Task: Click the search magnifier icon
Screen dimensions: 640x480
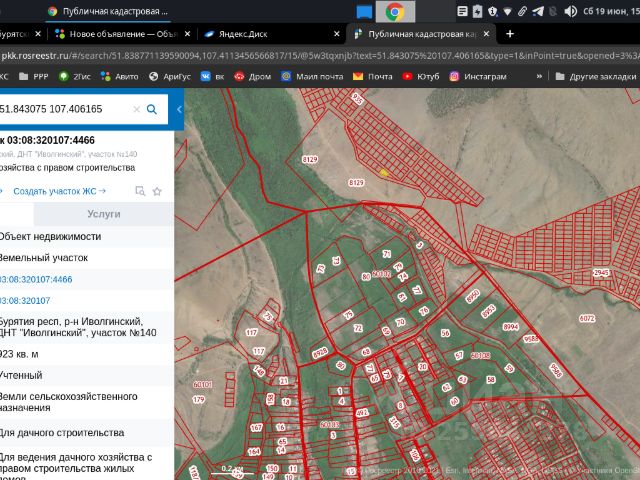Action: pos(152,109)
